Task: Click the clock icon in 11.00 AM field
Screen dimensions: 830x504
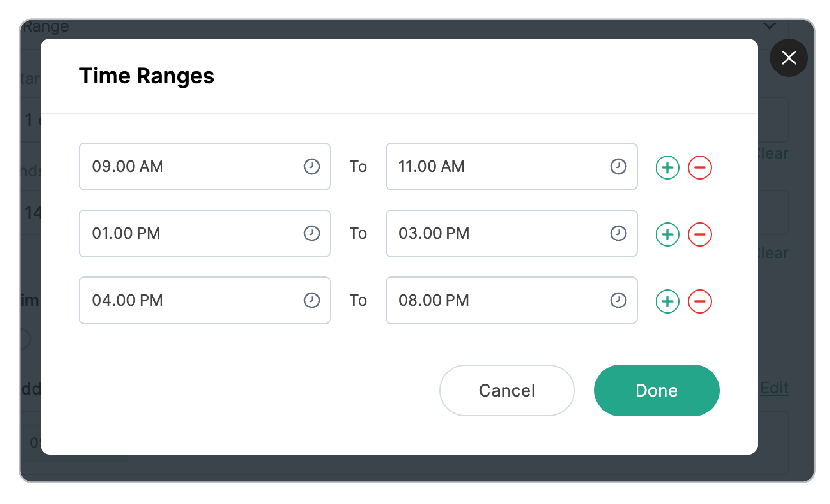Action: coord(618,167)
